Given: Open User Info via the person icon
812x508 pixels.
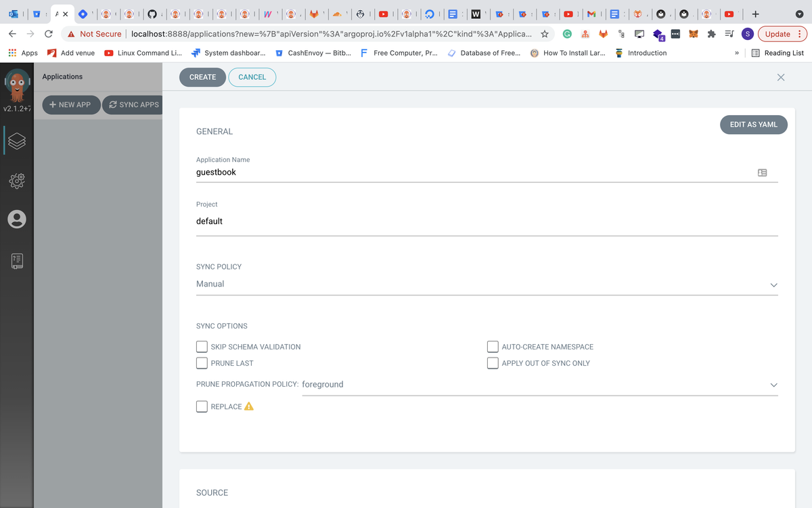Looking at the screenshot, I should [x=17, y=219].
